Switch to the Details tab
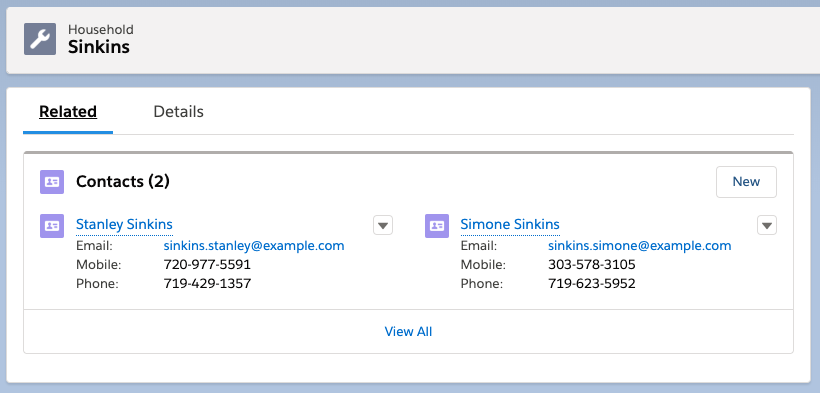This screenshot has height=393, width=820. [178, 111]
